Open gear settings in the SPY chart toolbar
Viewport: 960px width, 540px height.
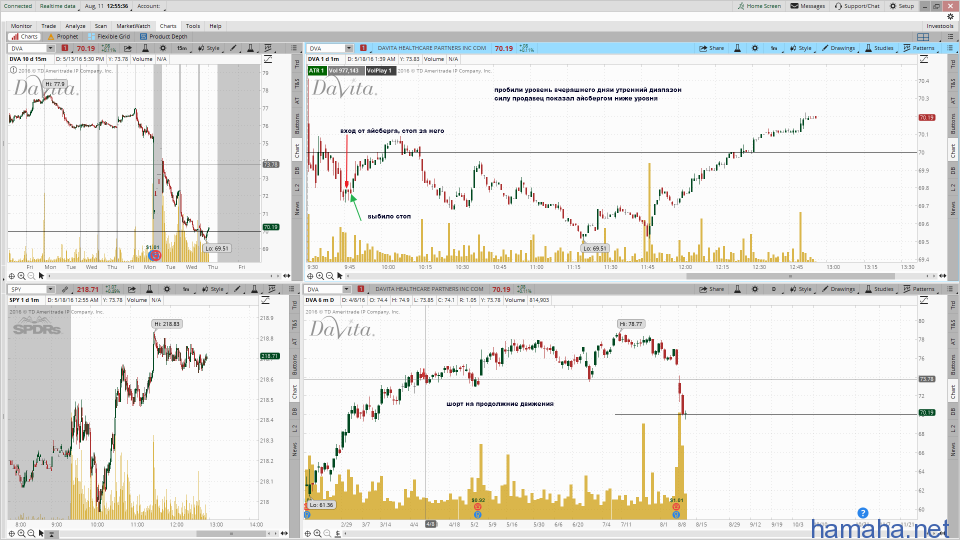167,290
